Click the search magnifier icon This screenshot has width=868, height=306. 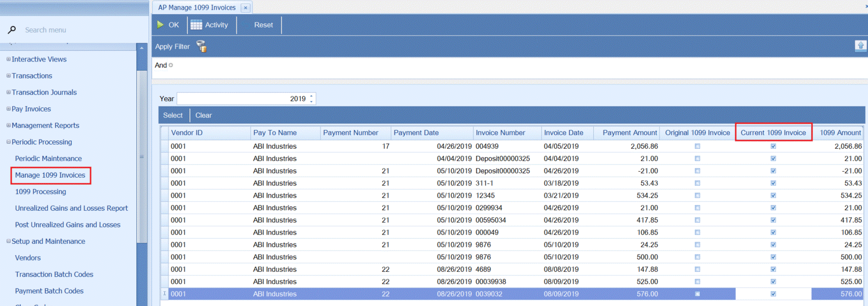point(12,30)
